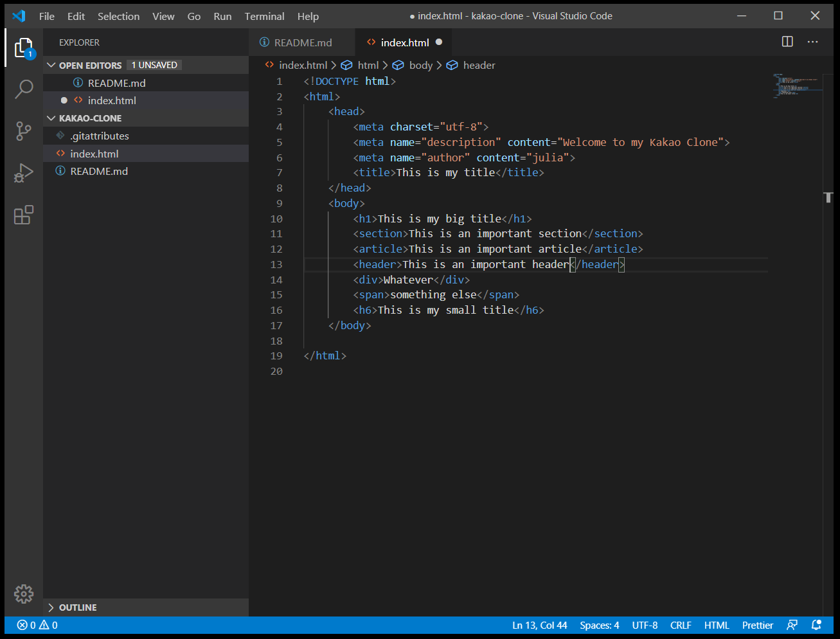This screenshot has width=840, height=639.
Task: Click the code minimap preview
Action: (797, 85)
